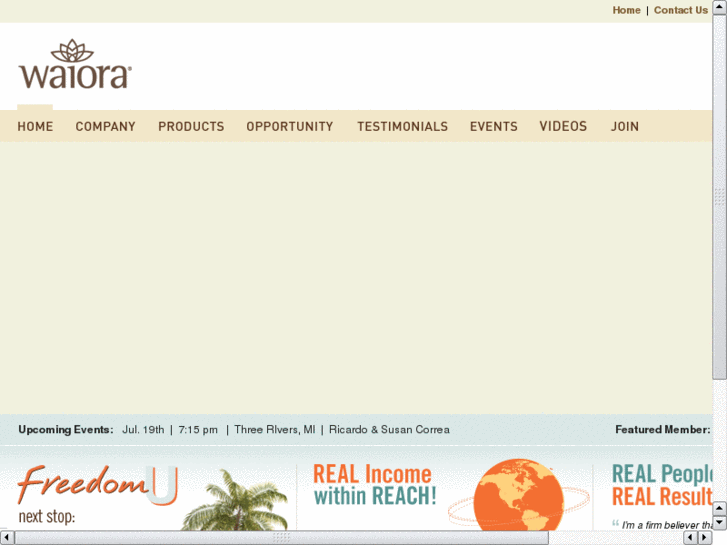
Task: Click the palm tree image
Action: coord(235,501)
